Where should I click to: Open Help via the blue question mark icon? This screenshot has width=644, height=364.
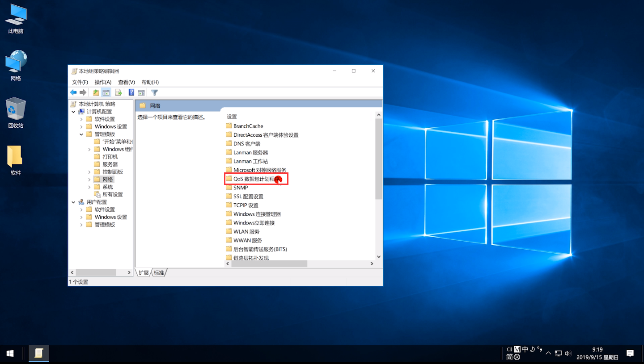tap(131, 92)
